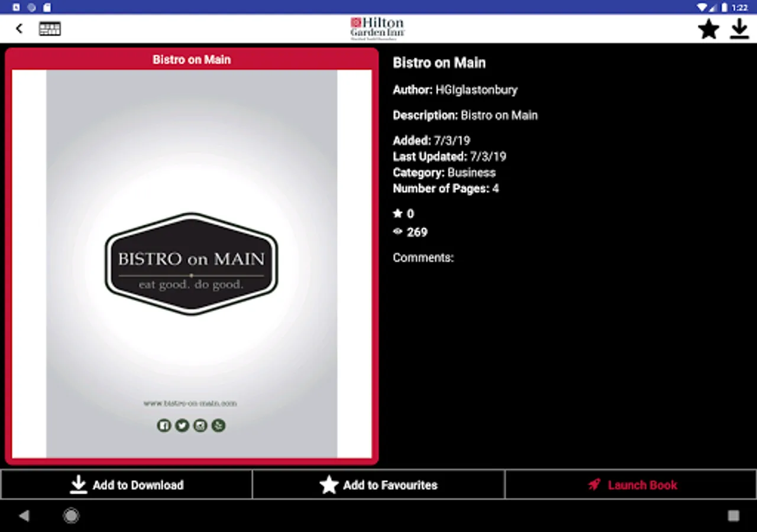
Task: Tap the Instagram icon on the cover
Action: click(200, 425)
